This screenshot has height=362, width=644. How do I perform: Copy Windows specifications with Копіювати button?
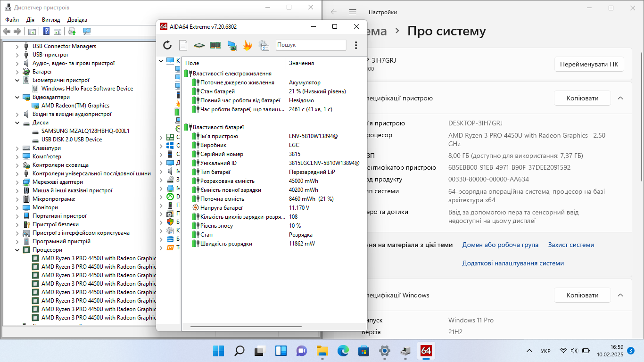click(582, 295)
